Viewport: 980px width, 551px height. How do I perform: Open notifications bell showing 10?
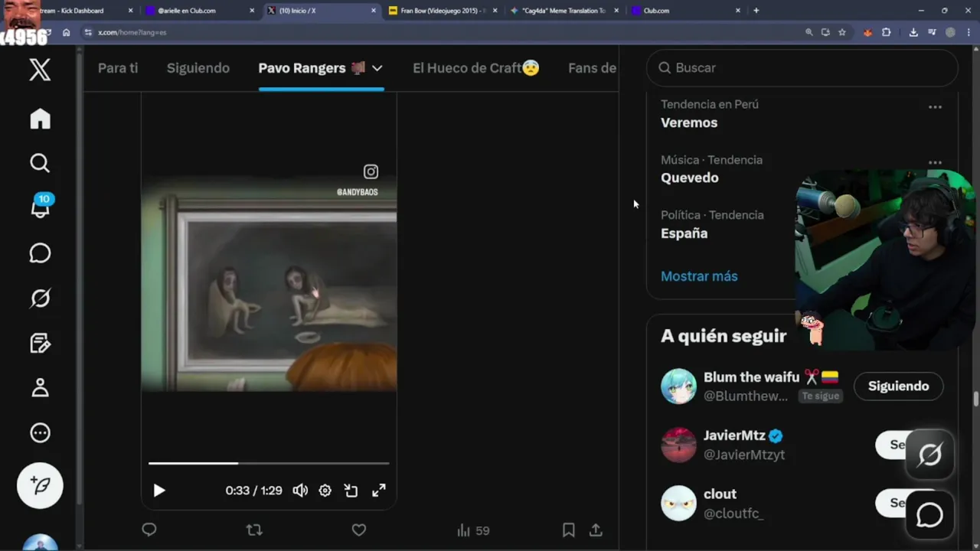[41, 207]
